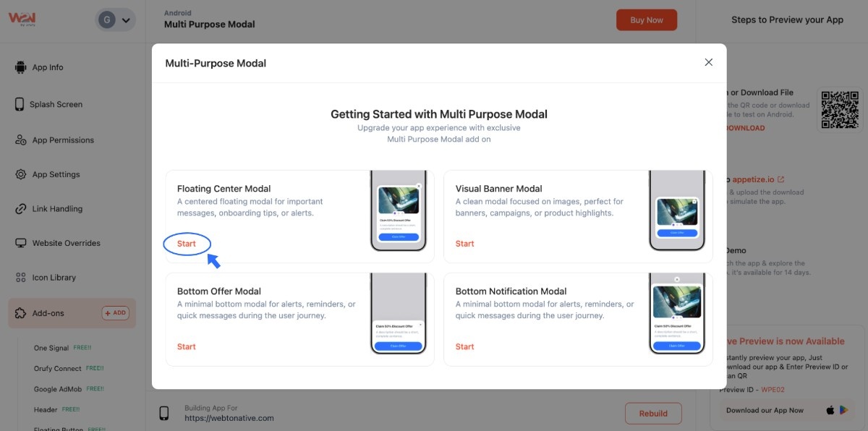The width and height of the screenshot is (868, 431).
Task: Click the Link Handling chain icon
Action: click(20, 209)
